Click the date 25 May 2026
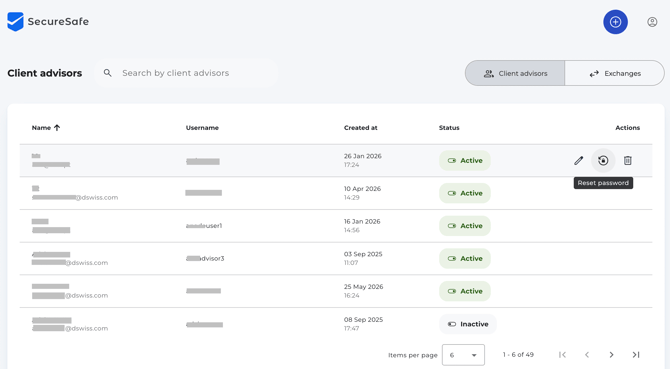This screenshot has width=670, height=369. 364,287
